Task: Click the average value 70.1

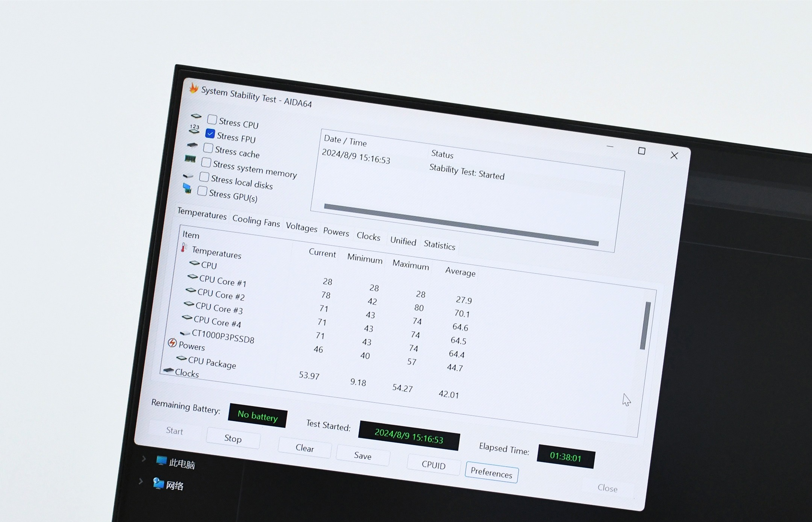Action: click(462, 313)
